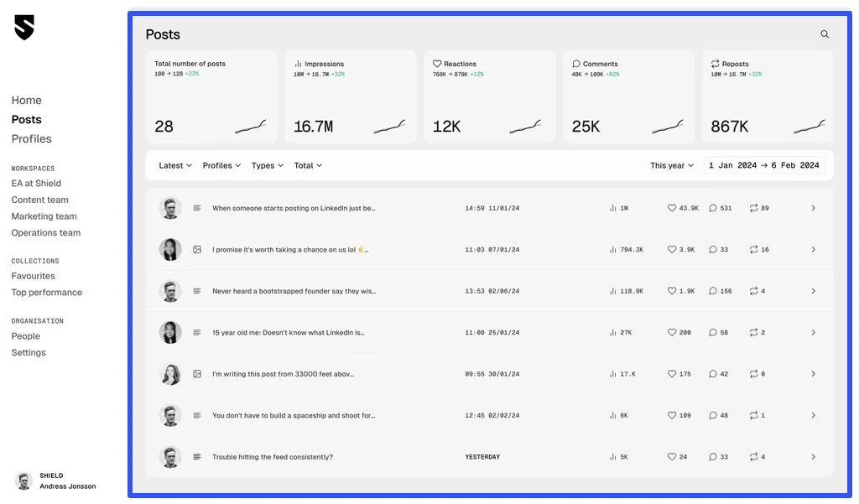This screenshot has width=859, height=504.
Task: Click the Reposts arrows icon
Action: pos(716,63)
